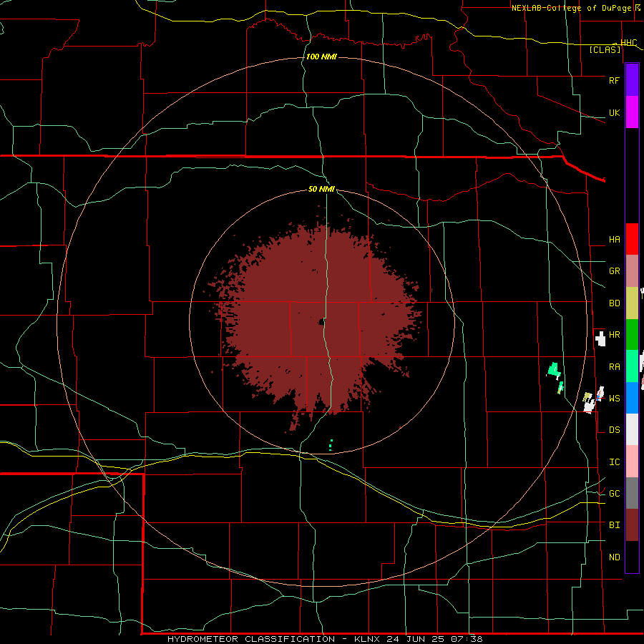
Task: Click the 24 JUN 25 07:38 timestamp
Action: 434,639
